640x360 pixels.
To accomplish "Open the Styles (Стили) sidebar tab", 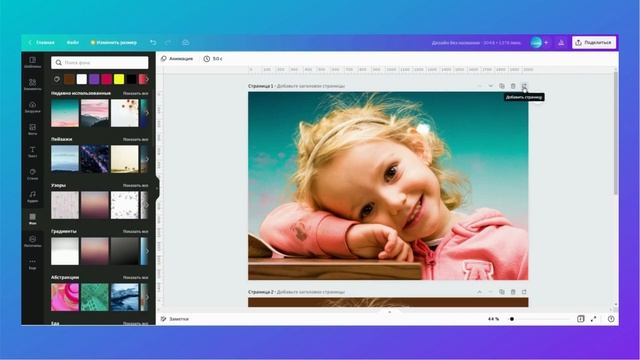I will (32, 174).
